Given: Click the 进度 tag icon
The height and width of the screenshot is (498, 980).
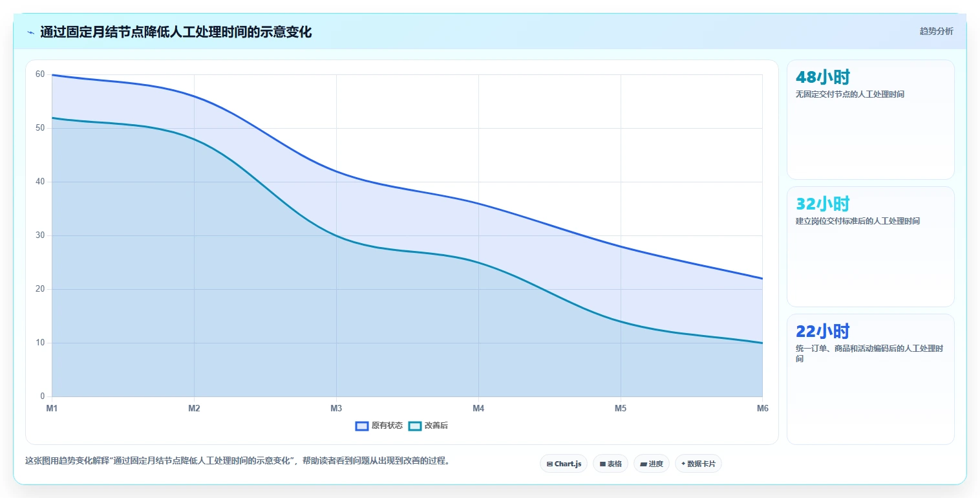Looking at the screenshot, I should 643,464.
